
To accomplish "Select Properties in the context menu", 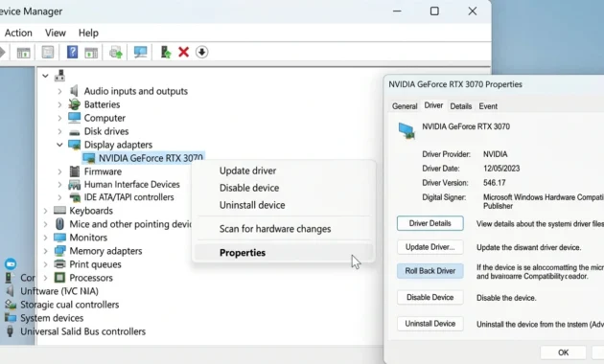I will pyautogui.click(x=284, y=253).
